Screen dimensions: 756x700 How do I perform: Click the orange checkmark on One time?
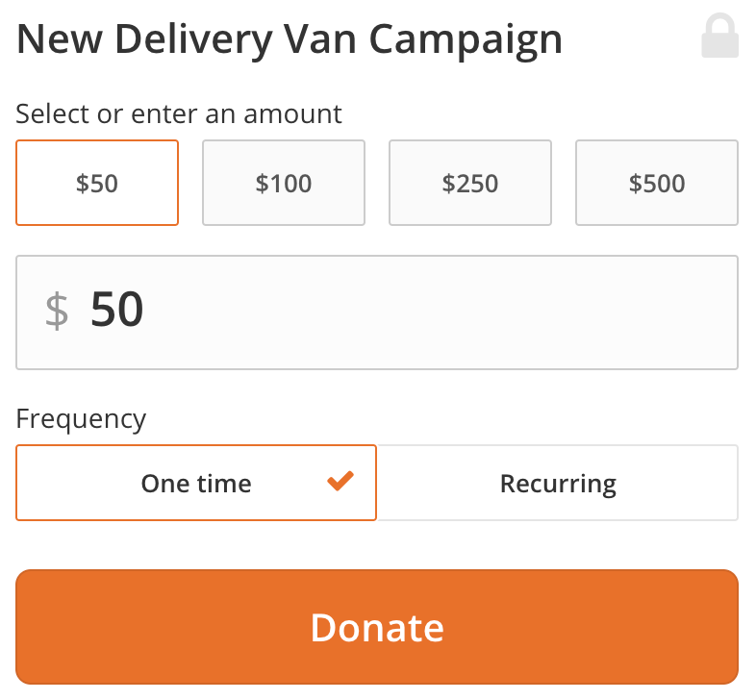tap(340, 481)
